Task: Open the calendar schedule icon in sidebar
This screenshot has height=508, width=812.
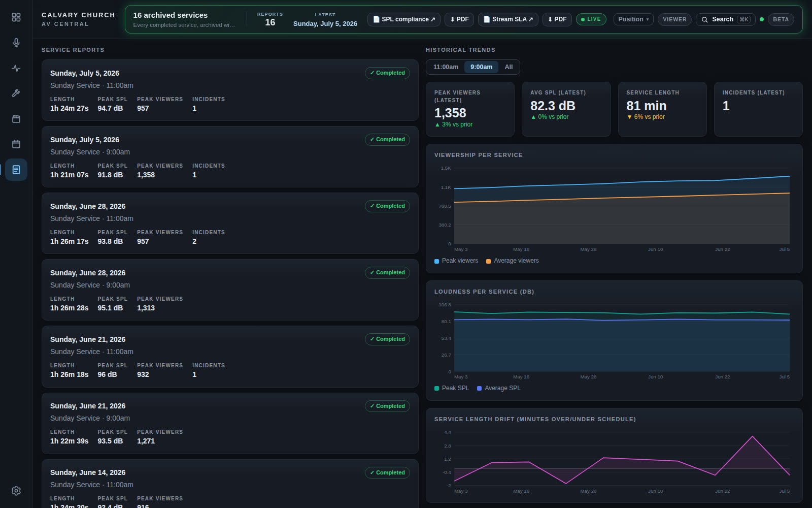Action: coord(16,144)
